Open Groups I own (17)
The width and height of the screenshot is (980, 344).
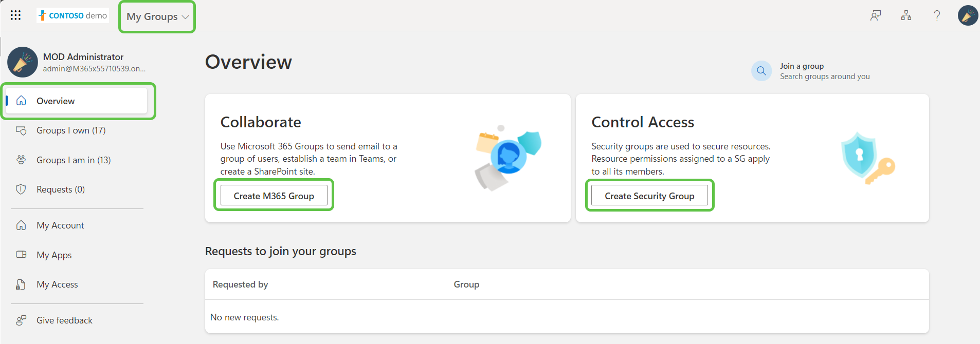(x=70, y=130)
